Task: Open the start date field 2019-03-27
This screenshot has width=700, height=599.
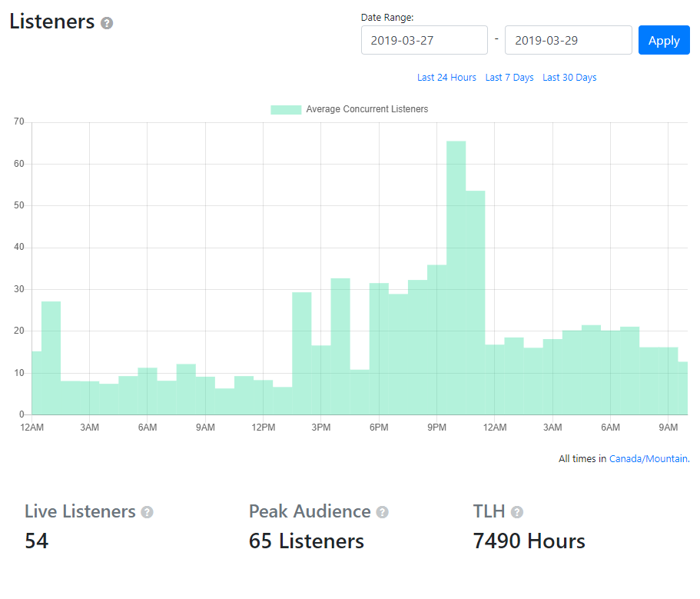Action: click(424, 40)
